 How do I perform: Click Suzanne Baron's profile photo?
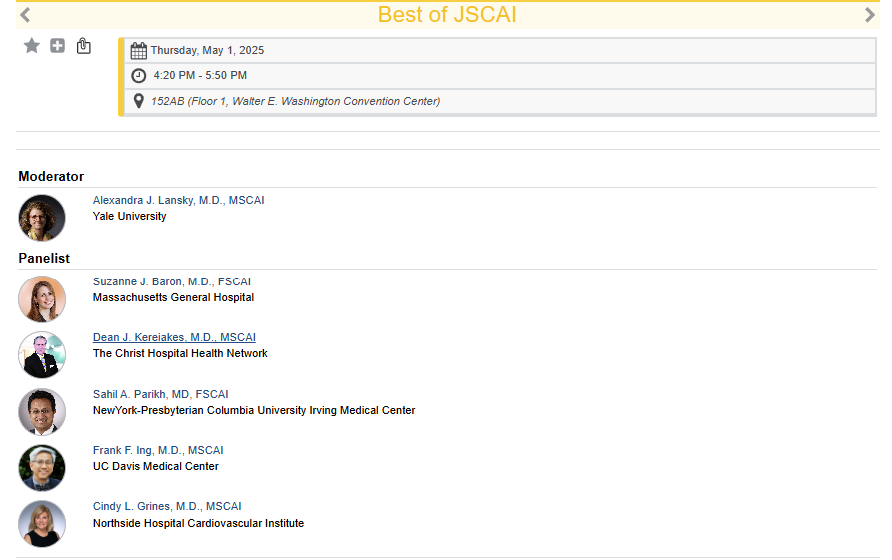click(42, 299)
